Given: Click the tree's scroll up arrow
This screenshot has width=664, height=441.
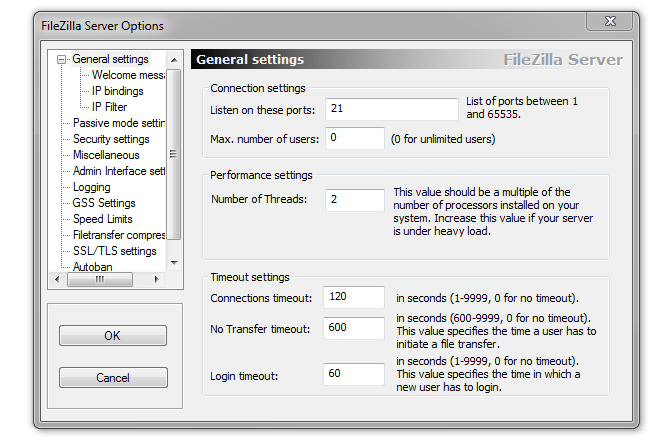Looking at the screenshot, I should (174, 60).
